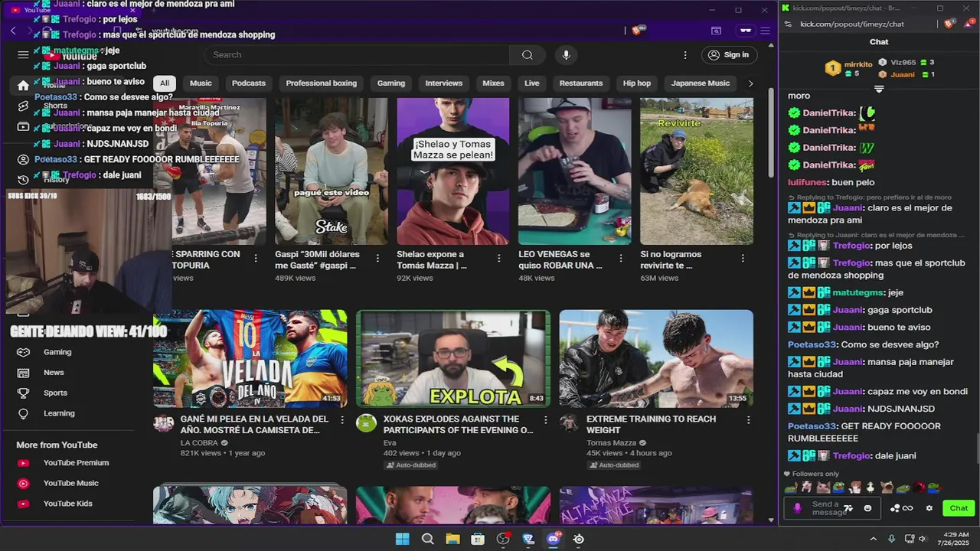Screen dimensions: 980x551
Task: Open options for SPARRING CON TOPURIA short
Action: (x=256, y=259)
